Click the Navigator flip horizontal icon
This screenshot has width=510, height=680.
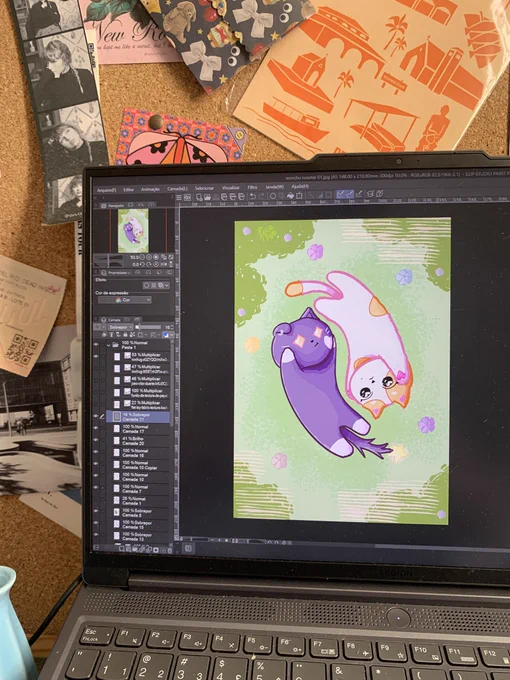pyautogui.click(x=163, y=265)
